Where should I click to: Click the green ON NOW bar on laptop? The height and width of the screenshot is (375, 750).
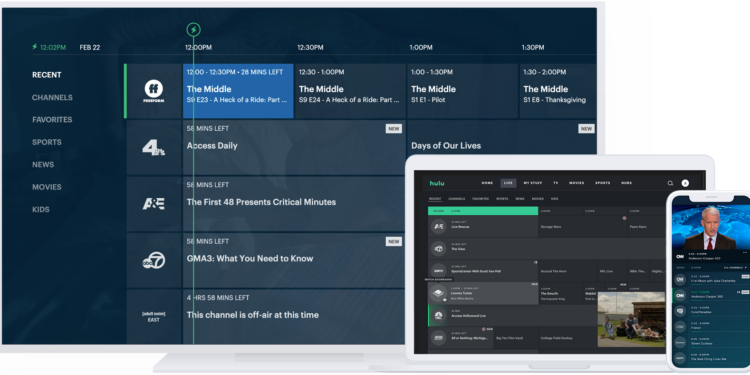click(483, 211)
